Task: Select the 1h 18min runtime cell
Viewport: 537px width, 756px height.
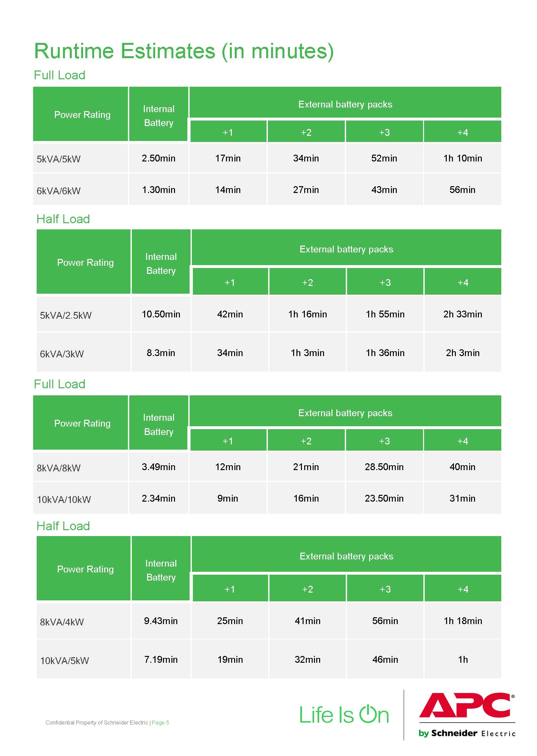Action: click(463, 621)
